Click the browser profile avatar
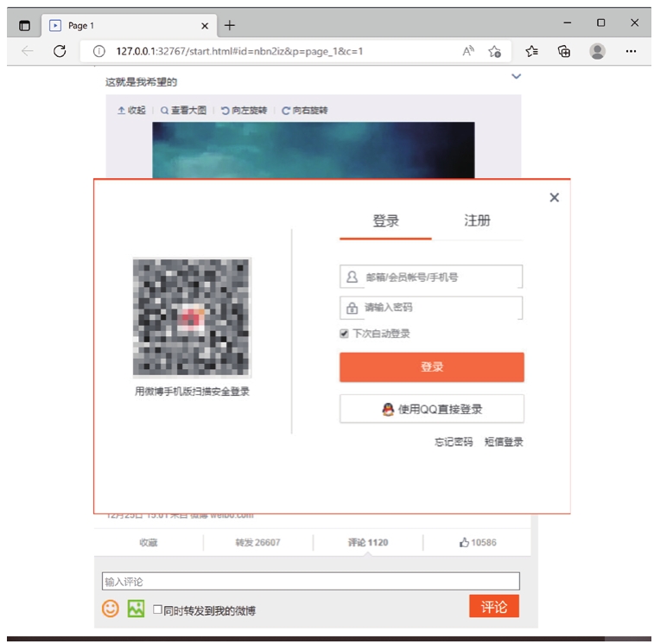Viewport: 654px width, 644px height. point(597,51)
